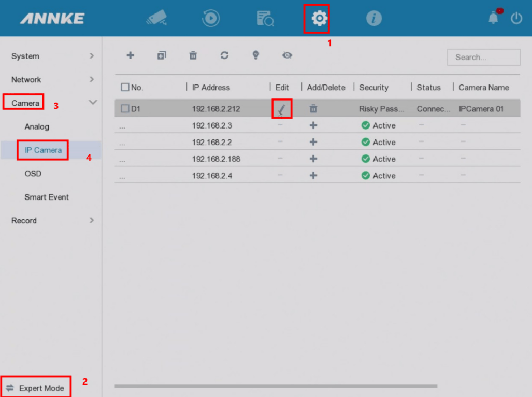The height and width of the screenshot is (397, 532).
Task: Activate cameras using the bulb icon
Action: click(x=256, y=55)
